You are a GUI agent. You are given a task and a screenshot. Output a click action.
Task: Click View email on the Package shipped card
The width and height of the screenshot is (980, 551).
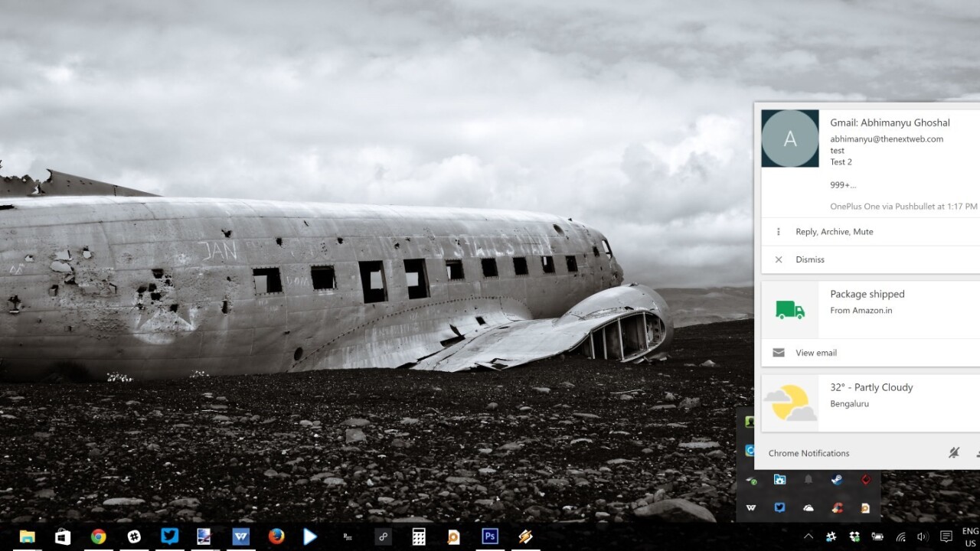pyautogui.click(x=815, y=353)
